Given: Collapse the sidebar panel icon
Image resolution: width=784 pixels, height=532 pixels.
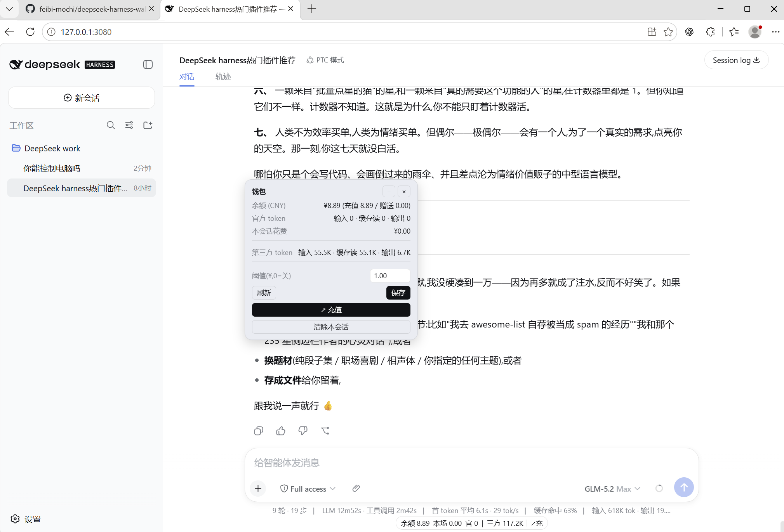Looking at the screenshot, I should (x=148, y=64).
